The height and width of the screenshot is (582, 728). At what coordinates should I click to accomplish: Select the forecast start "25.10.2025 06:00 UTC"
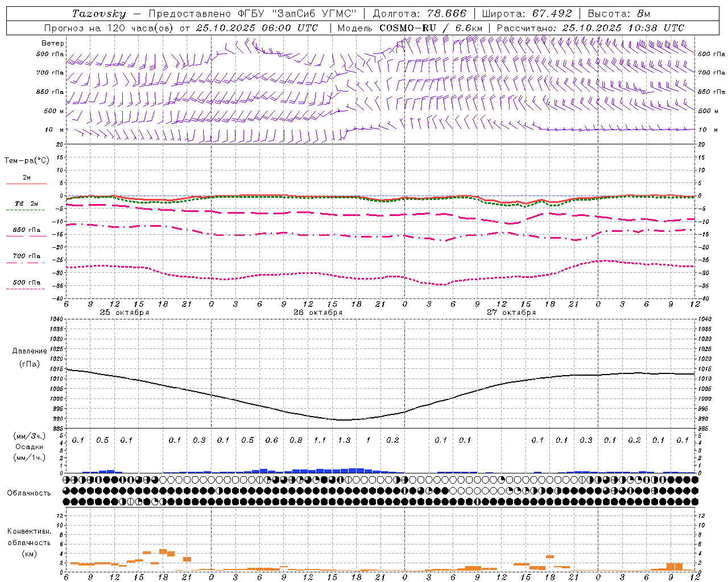pyautogui.click(x=257, y=28)
